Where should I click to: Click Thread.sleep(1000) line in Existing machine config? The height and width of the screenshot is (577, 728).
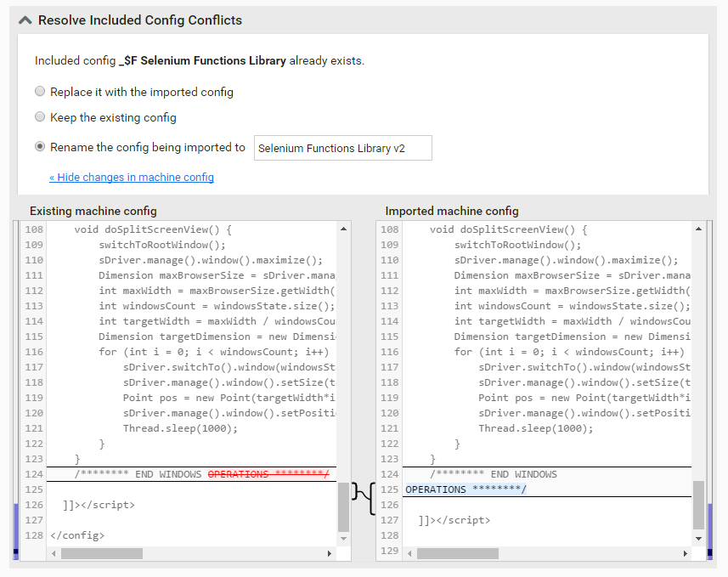(x=180, y=428)
